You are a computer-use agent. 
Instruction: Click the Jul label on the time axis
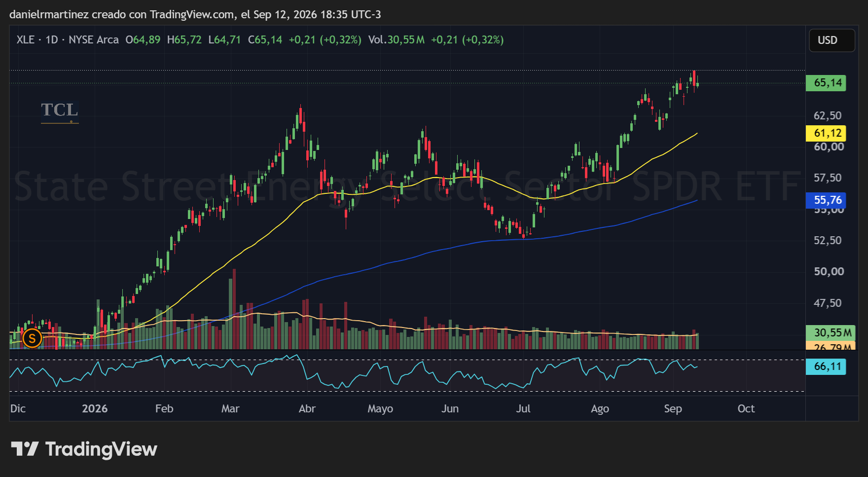(523, 409)
